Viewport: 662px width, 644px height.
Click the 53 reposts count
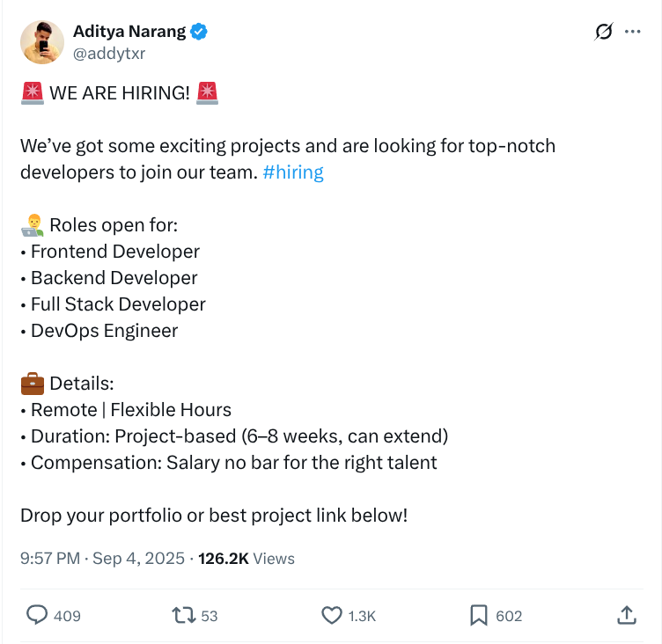click(209, 616)
